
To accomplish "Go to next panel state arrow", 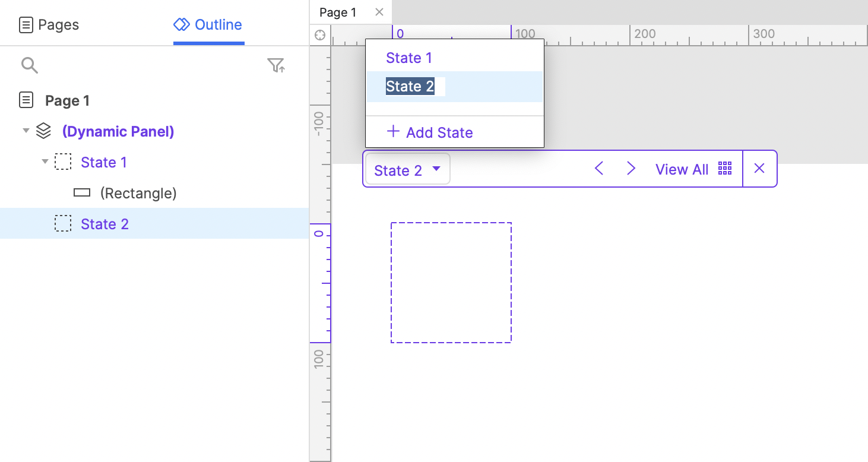I will tap(631, 169).
